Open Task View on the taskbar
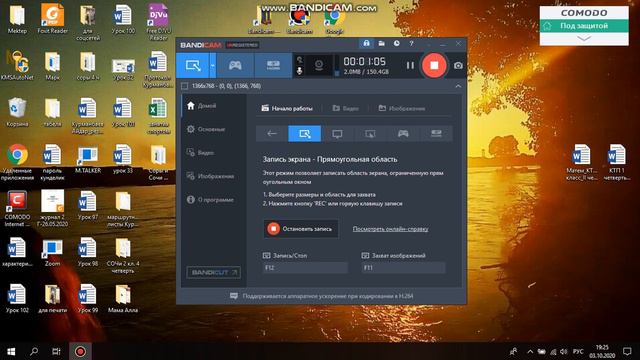 pos(56,351)
